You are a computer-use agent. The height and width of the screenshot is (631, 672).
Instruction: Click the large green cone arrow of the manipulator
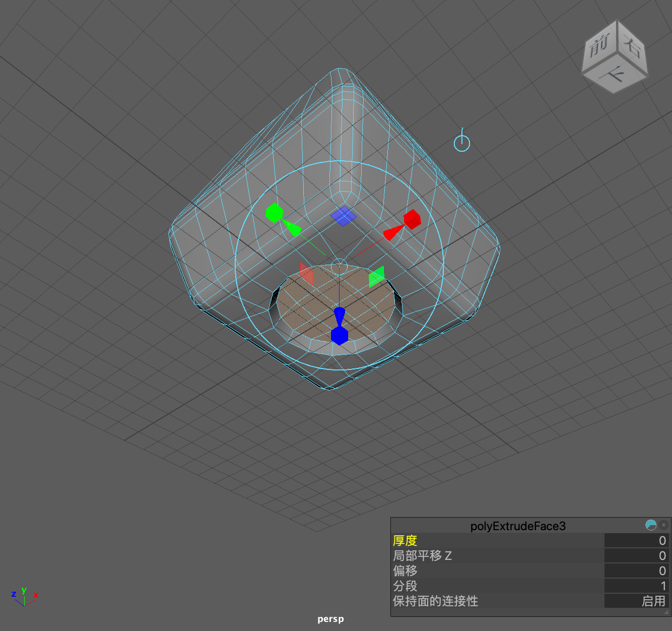pyautogui.click(x=292, y=229)
